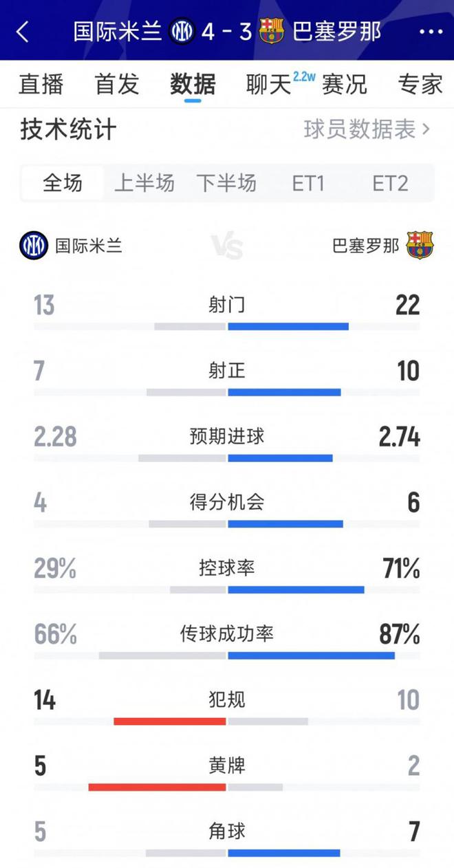
Task: Show ET2 extra time stats
Action: [x=390, y=183]
